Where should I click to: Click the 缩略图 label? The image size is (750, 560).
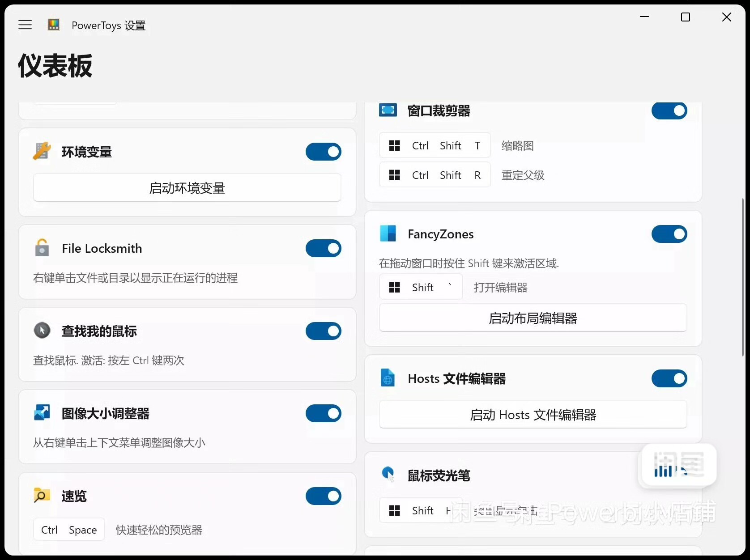pos(517,146)
